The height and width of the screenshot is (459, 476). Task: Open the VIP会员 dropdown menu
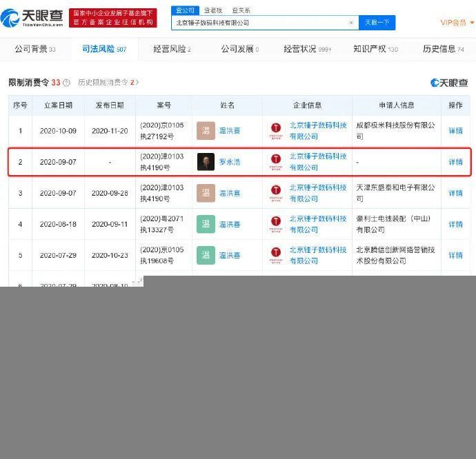tap(456, 23)
